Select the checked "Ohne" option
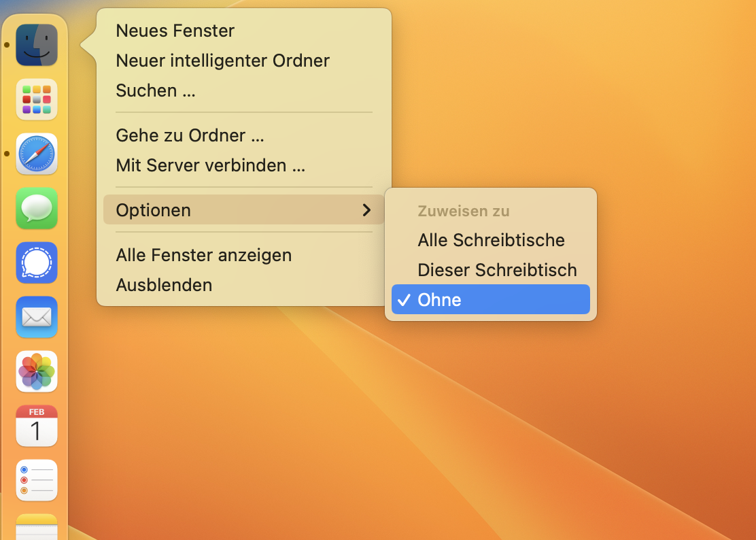 tap(490, 300)
